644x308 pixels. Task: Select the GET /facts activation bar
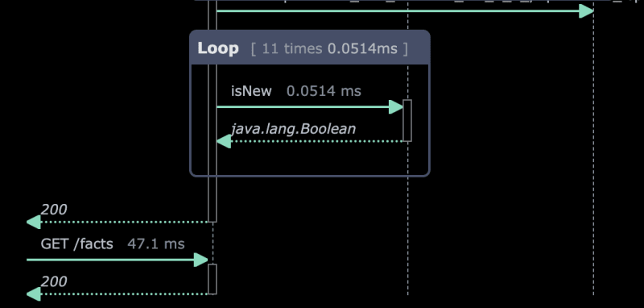(212, 279)
